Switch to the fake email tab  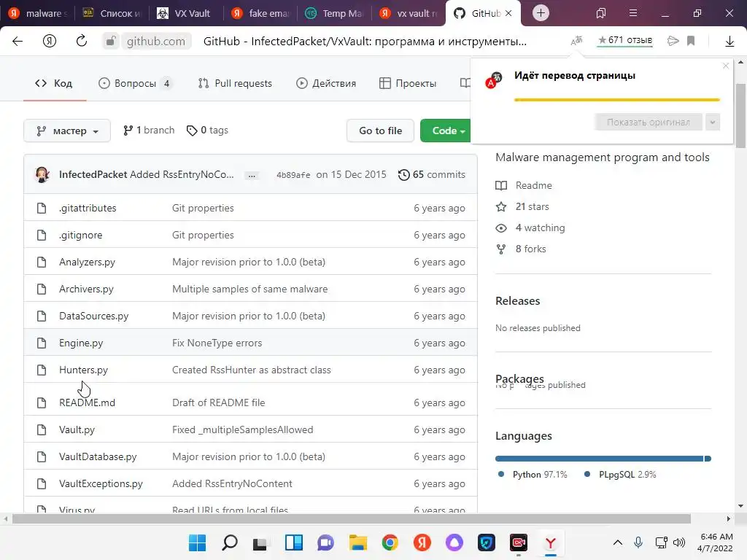(260, 13)
